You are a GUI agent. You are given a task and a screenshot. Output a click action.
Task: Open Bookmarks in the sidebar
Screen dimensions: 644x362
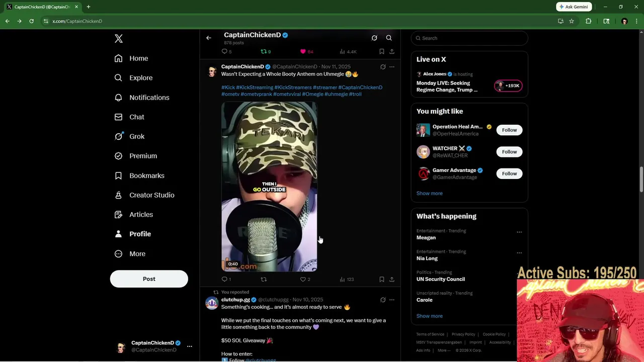click(139, 175)
